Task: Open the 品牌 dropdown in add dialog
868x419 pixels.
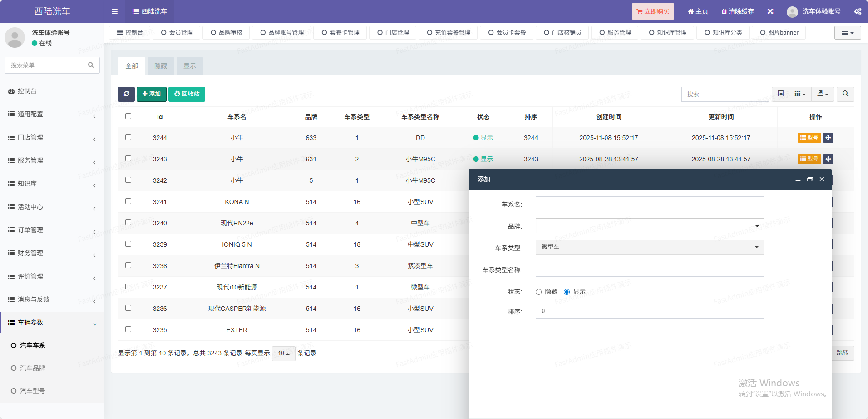Action: [x=650, y=226]
